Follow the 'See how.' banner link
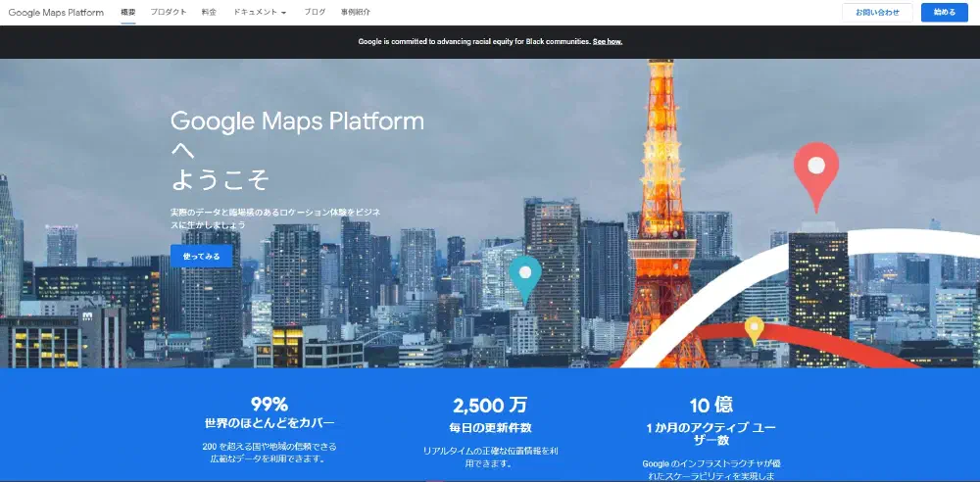 (608, 42)
